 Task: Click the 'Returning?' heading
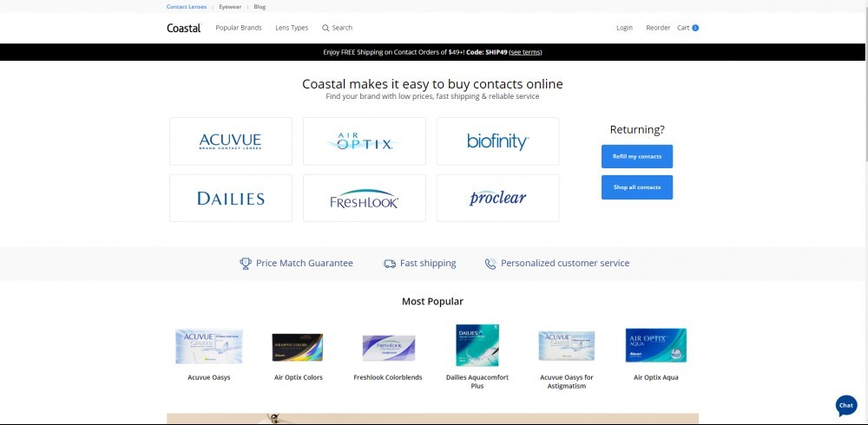point(637,130)
